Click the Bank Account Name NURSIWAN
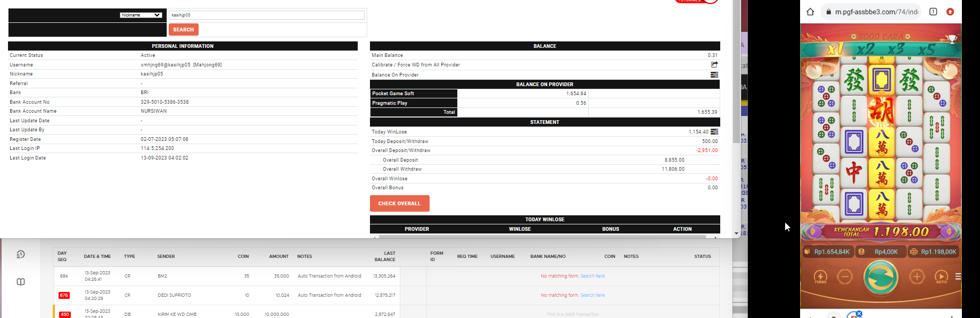 coord(153,111)
